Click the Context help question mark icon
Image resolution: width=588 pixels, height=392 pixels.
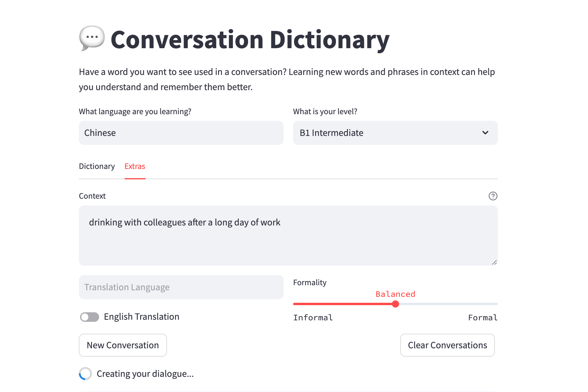tap(493, 196)
